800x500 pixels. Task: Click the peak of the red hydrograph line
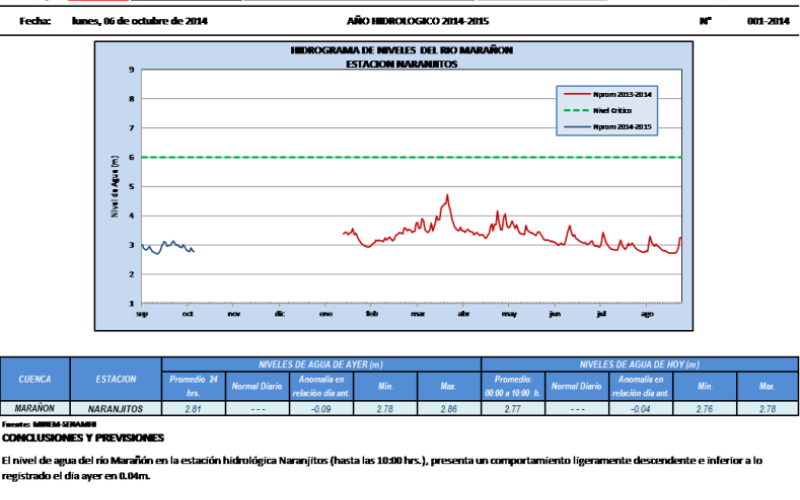click(447, 195)
